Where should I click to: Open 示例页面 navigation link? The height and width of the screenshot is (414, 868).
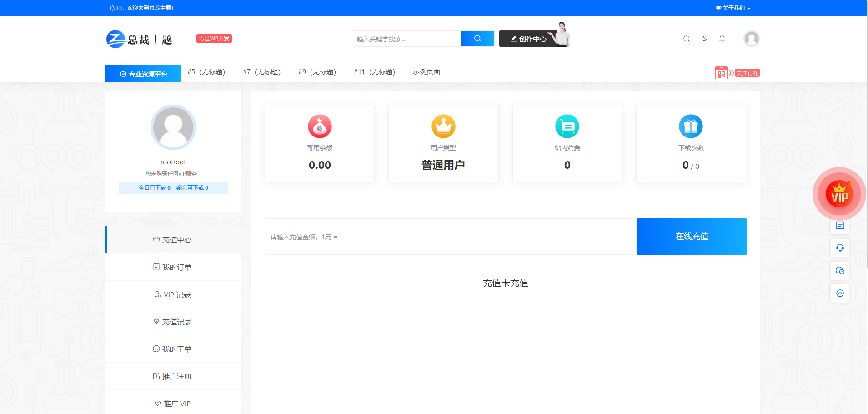coord(426,72)
